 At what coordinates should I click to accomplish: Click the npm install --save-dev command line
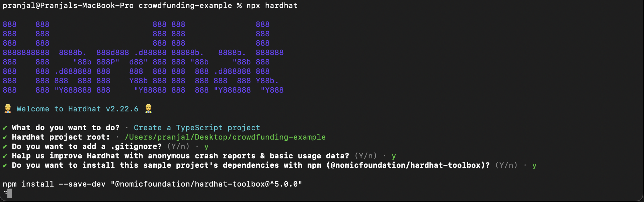(152, 184)
